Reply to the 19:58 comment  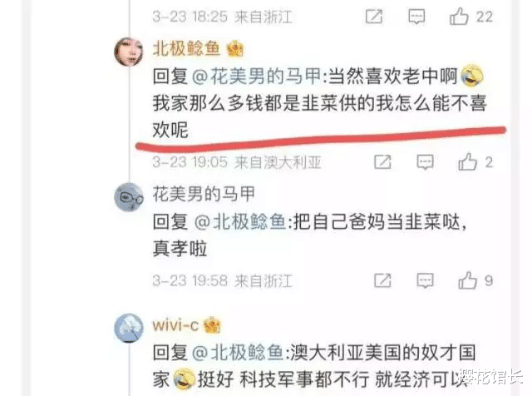pos(425,281)
